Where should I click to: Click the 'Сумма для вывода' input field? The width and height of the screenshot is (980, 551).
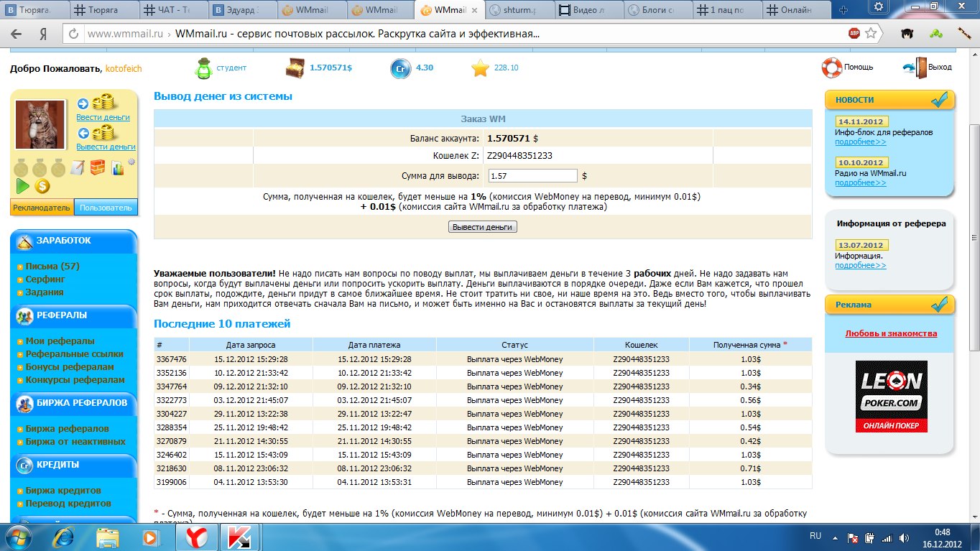click(533, 175)
